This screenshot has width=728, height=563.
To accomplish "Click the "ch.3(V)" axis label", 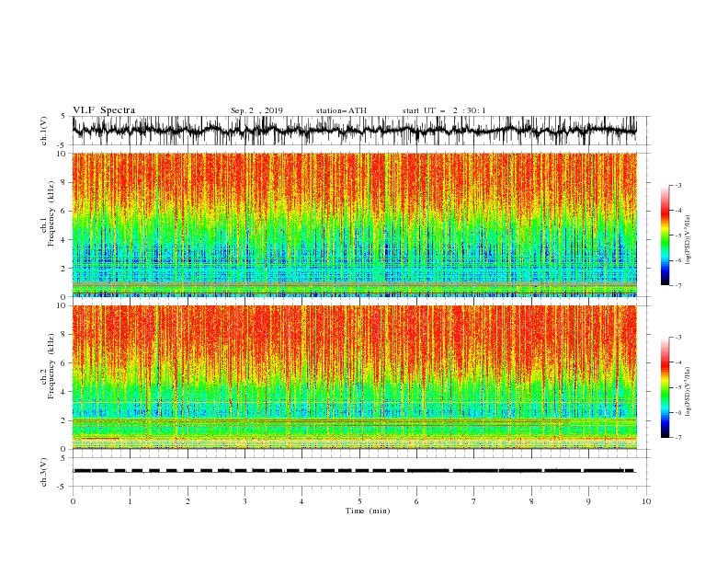I will (44, 472).
